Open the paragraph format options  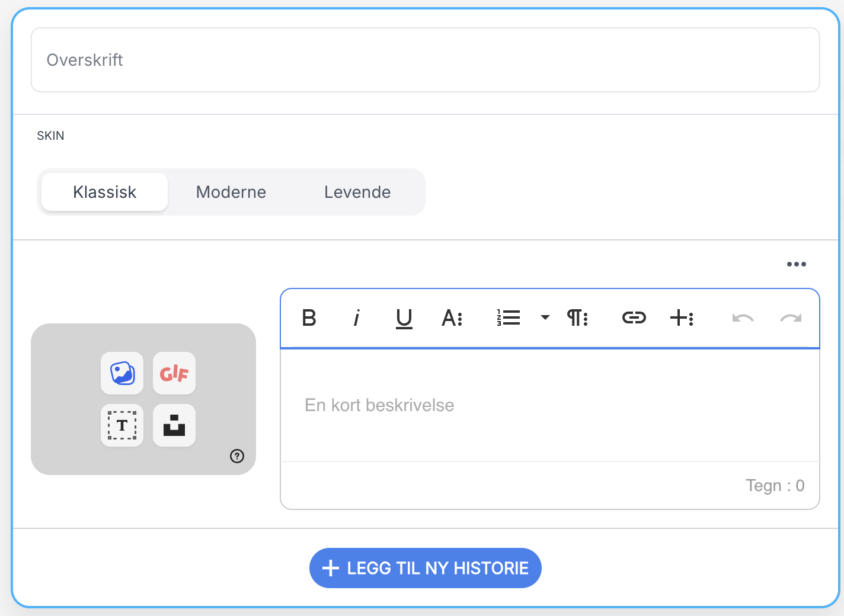click(577, 318)
